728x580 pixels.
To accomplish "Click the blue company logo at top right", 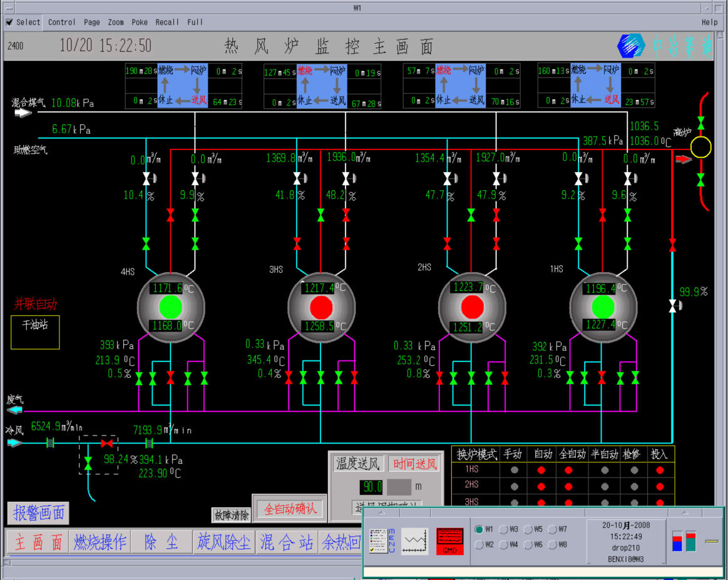I will click(631, 46).
